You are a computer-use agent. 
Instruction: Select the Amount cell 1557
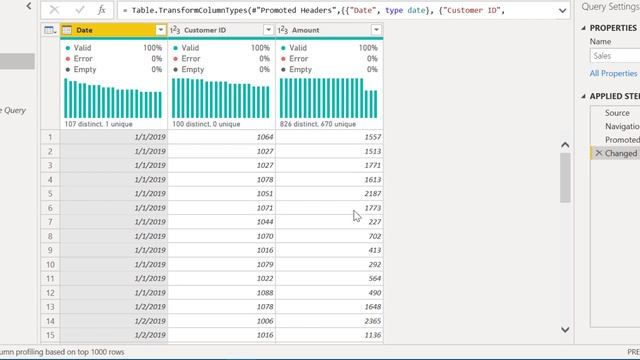click(329, 137)
